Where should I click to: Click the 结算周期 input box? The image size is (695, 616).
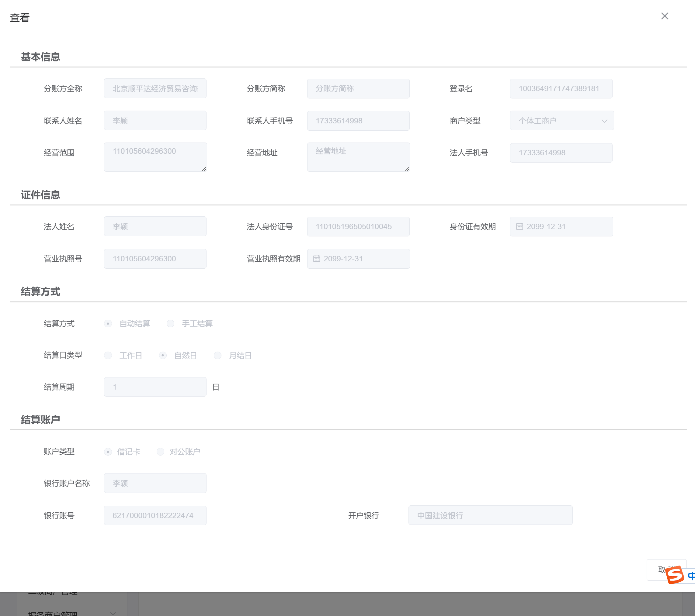[x=155, y=387]
